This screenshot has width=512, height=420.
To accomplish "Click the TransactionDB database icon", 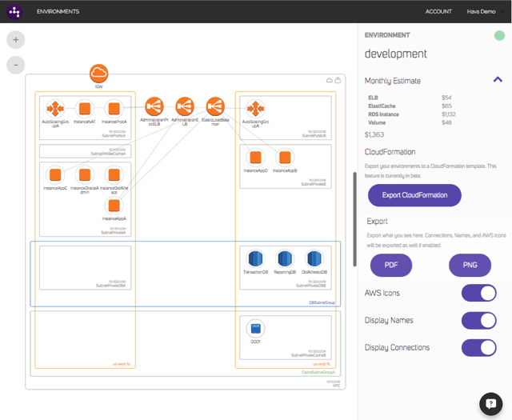I will (x=256, y=258).
